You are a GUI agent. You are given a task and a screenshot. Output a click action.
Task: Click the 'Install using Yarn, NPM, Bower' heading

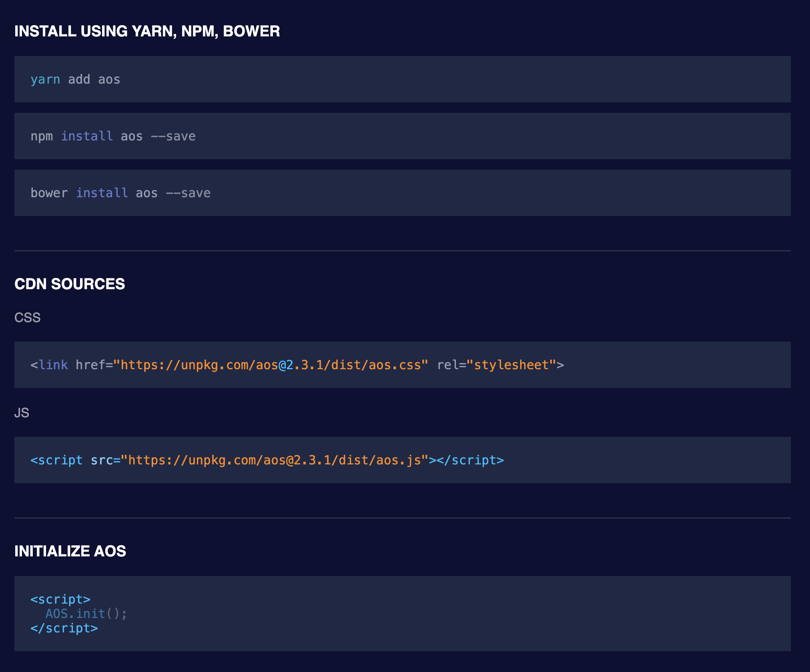147,31
